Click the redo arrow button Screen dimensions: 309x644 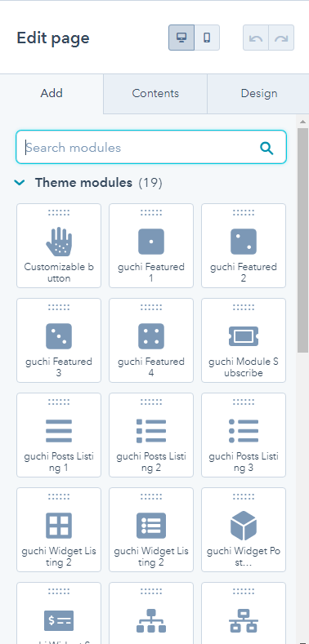point(281,38)
